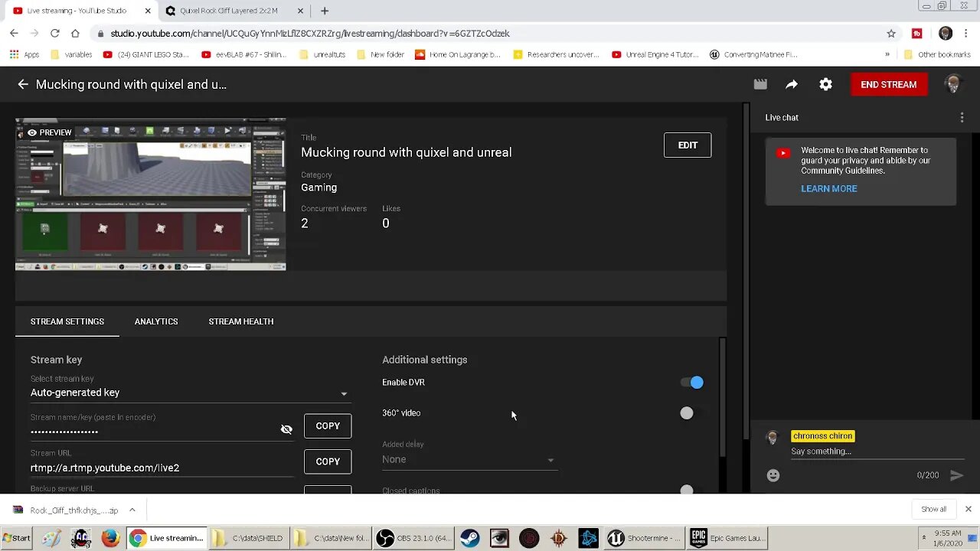Open a new Chrome tab
Screen dimensions: 980x551
tap(325, 11)
